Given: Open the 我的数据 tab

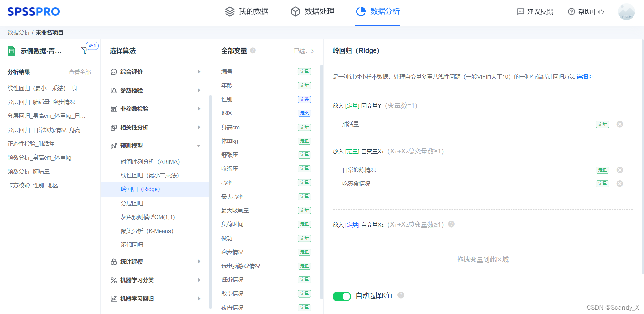Looking at the screenshot, I should click(x=247, y=12).
